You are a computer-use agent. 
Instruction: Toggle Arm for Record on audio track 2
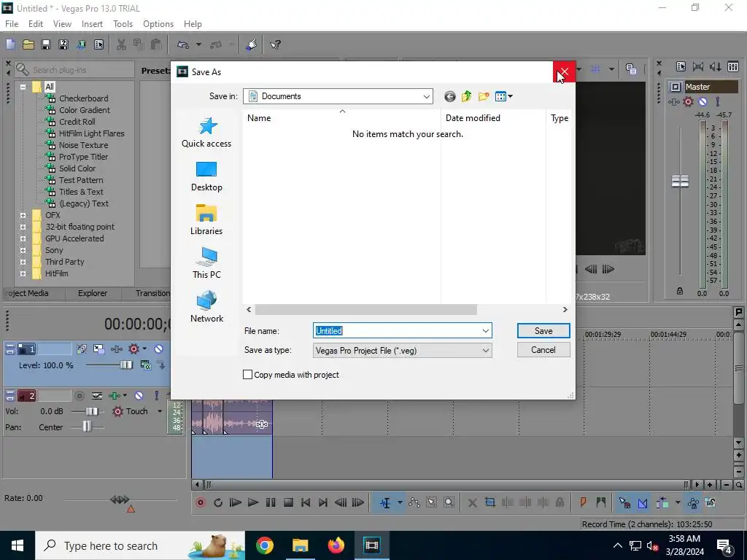[x=80, y=396]
